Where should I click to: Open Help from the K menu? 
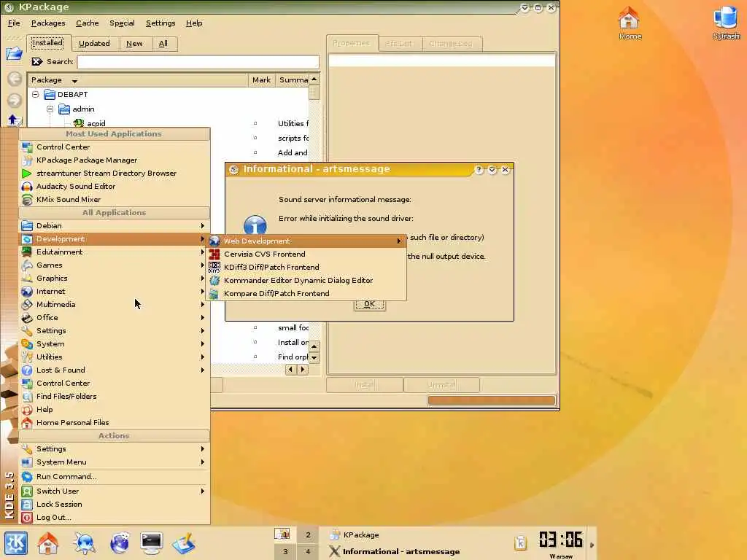pos(115,410)
